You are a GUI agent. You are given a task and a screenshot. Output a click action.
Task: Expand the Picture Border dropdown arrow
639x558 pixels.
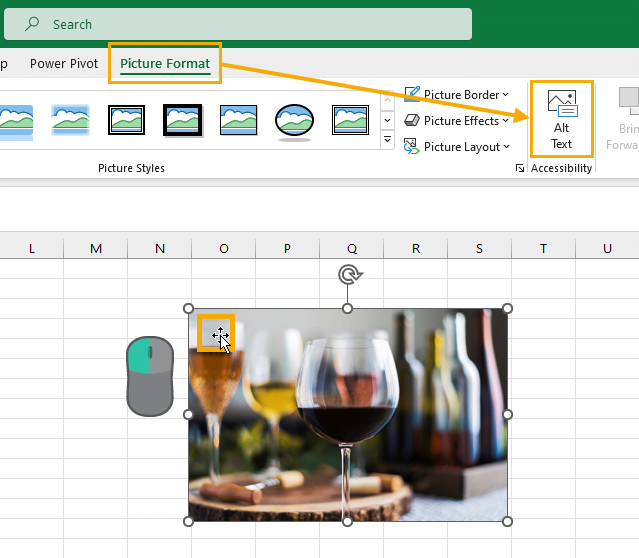pyautogui.click(x=506, y=94)
